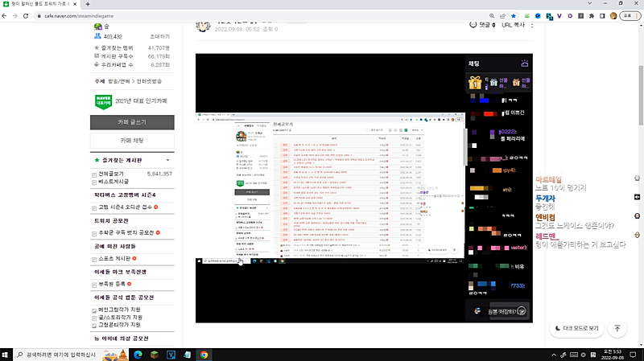Open the Chrome profile avatar
Viewport: 644px width, 361px height.
(613, 16)
